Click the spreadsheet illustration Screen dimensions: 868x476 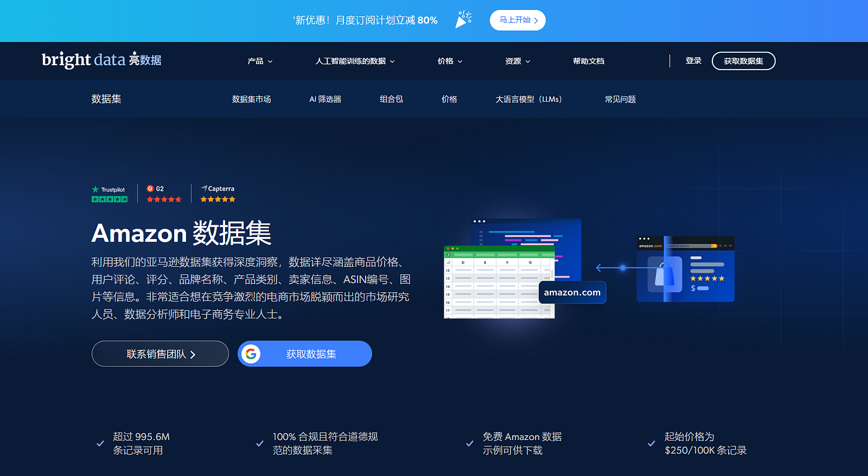pos(499,282)
